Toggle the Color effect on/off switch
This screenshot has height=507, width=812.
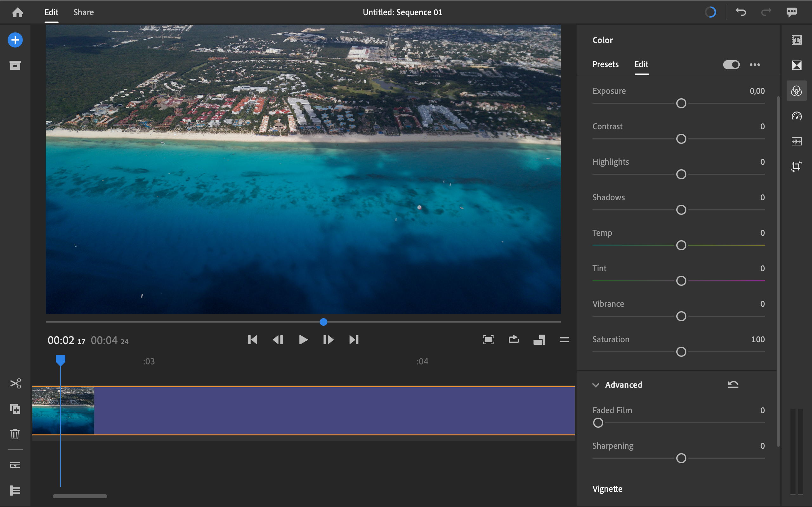click(731, 64)
